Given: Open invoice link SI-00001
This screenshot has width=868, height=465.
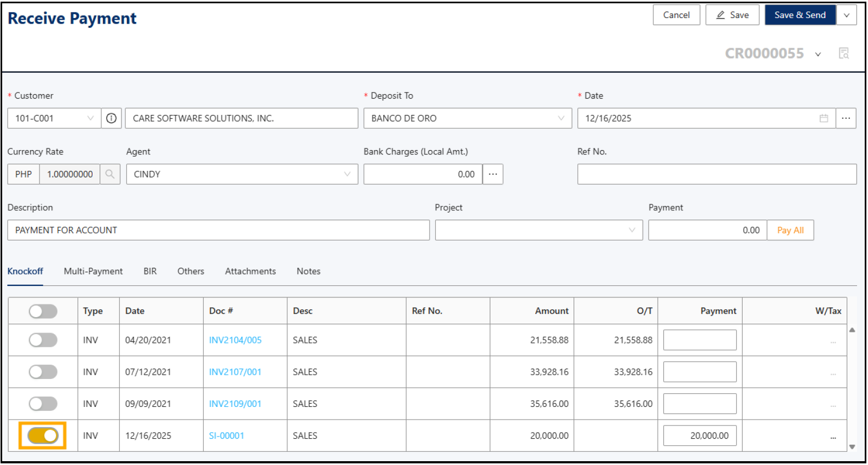Looking at the screenshot, I should [227, 435].
